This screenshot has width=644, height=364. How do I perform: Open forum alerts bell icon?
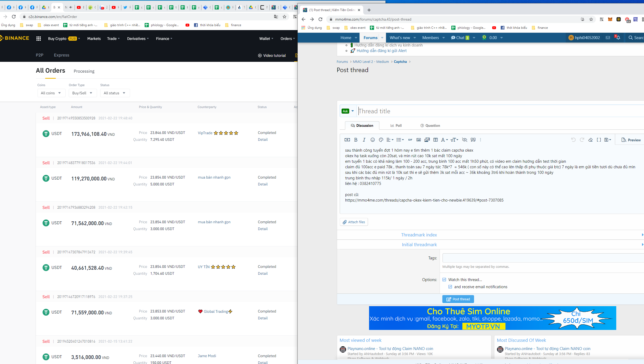pyautogui.click(x=618, y=38)
